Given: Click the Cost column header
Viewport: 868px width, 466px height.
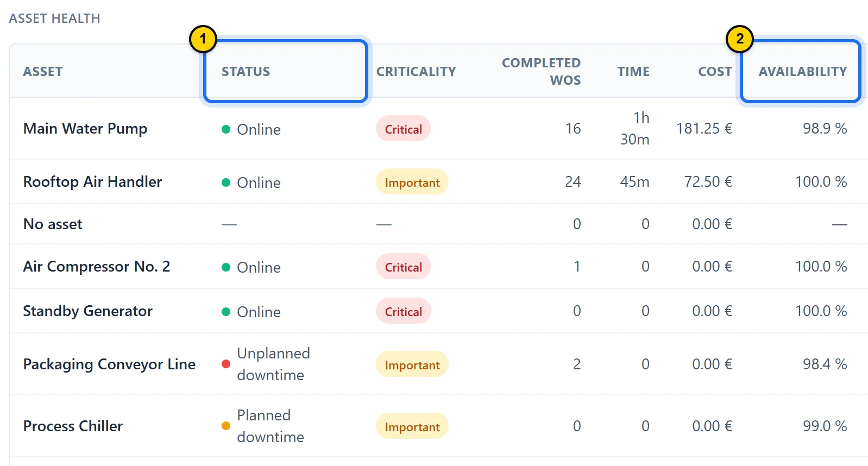Looking at the screenshot, I should point(715,72).
